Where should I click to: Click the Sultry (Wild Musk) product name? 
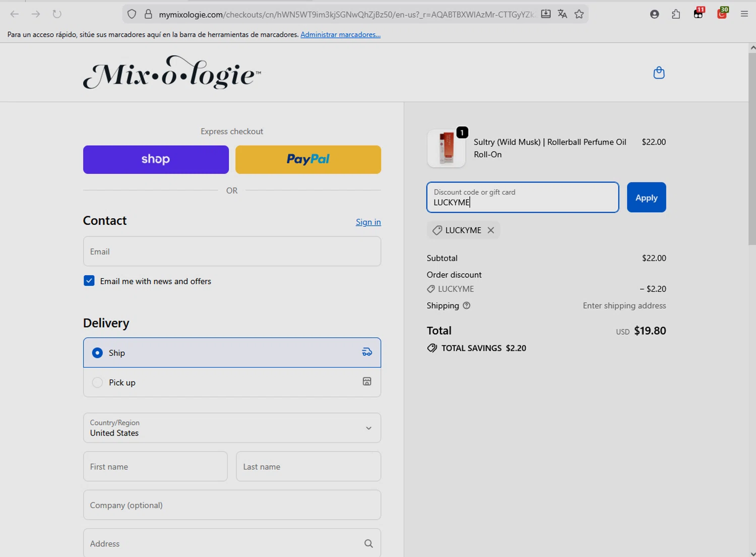click(x=550, y=148)
